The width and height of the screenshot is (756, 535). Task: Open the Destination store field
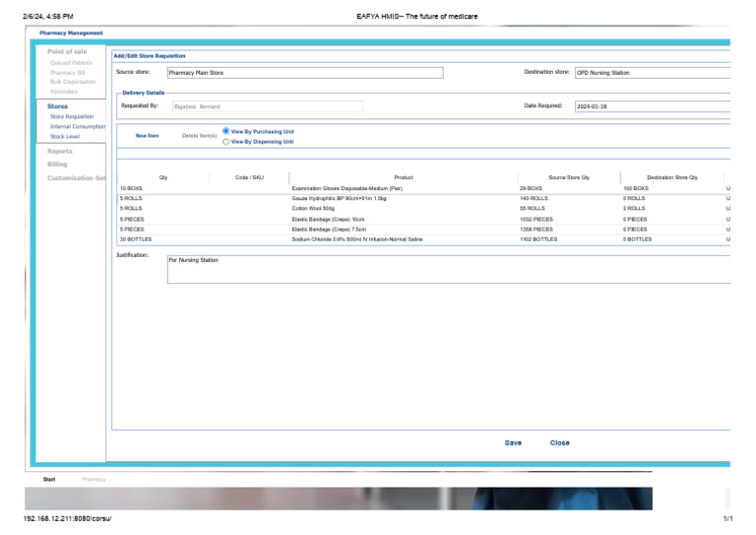tap(652, 73)
